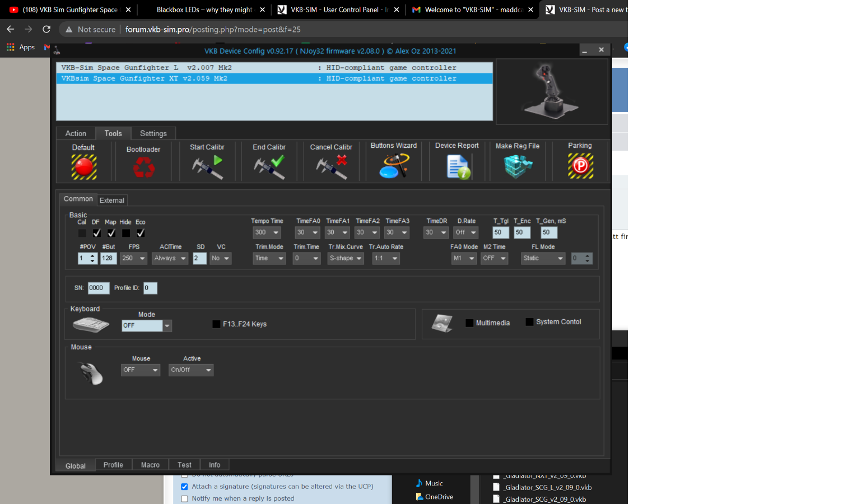Open Bootloader mode via recycle icon
The width and height of the screenshot is (862, 504).
(x=144, y=167)
